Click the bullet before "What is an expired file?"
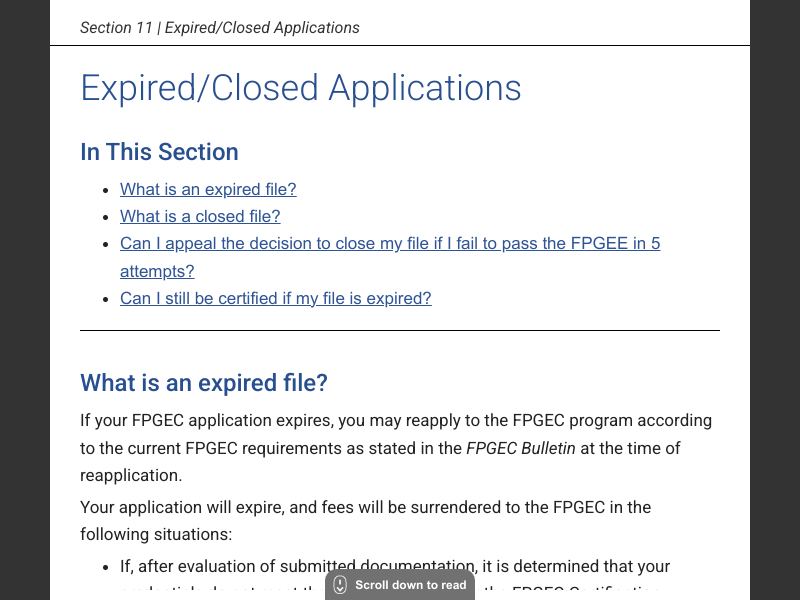The height and width of the screenshot is (600, 800). (106, 190)
